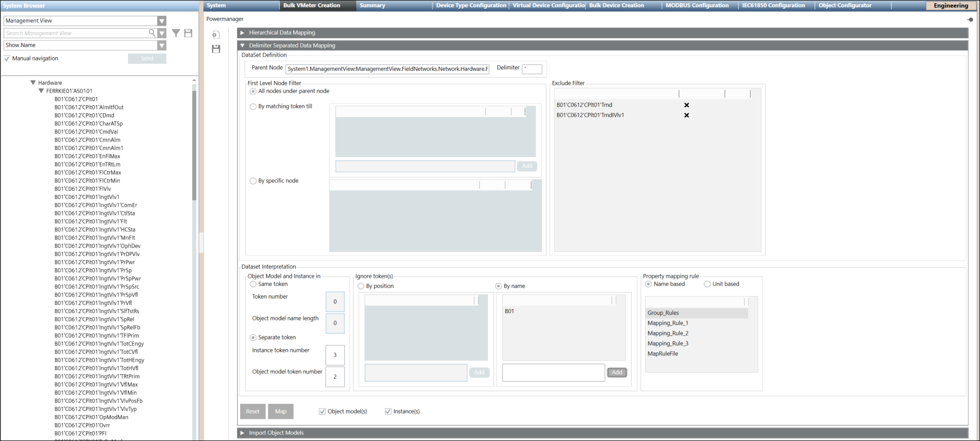
Task: Remove B01'C0612'CPlt01'Trnd from the Exclude Filter
Action: pos(686,105)
